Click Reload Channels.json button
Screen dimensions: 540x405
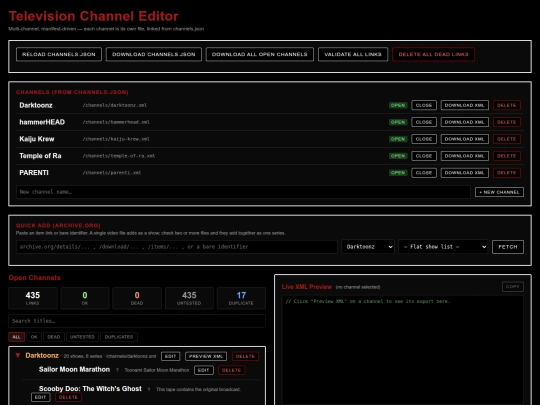tap(59, 54)
